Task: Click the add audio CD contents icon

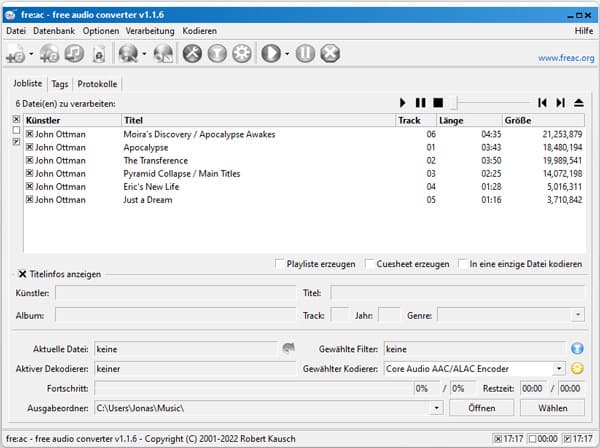Action: pos(49,54)
